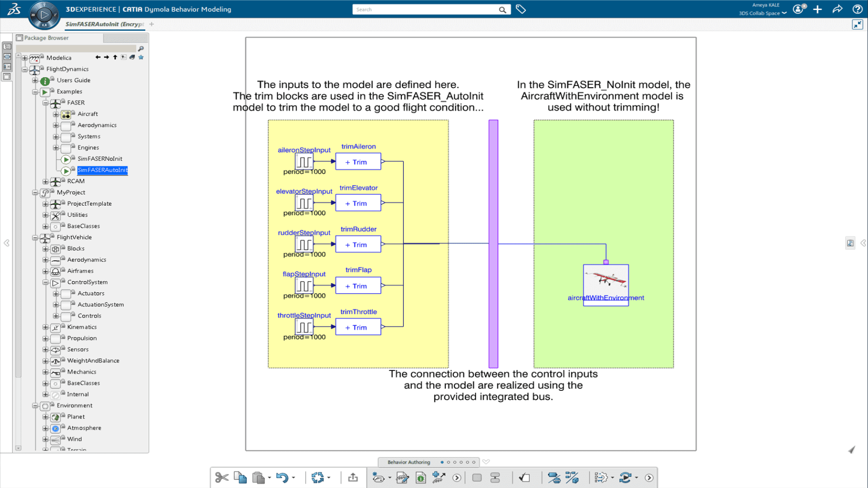Click the new behavior model icon
The height and width of the screenshot is (488, 868).
pos(378,478)
